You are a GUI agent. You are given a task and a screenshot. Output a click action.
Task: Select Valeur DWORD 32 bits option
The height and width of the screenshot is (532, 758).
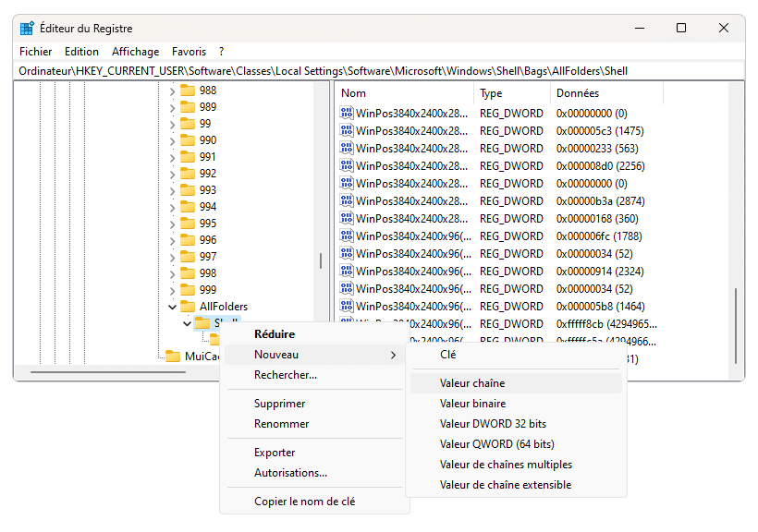pyautogui.click(x=493, y=424)
